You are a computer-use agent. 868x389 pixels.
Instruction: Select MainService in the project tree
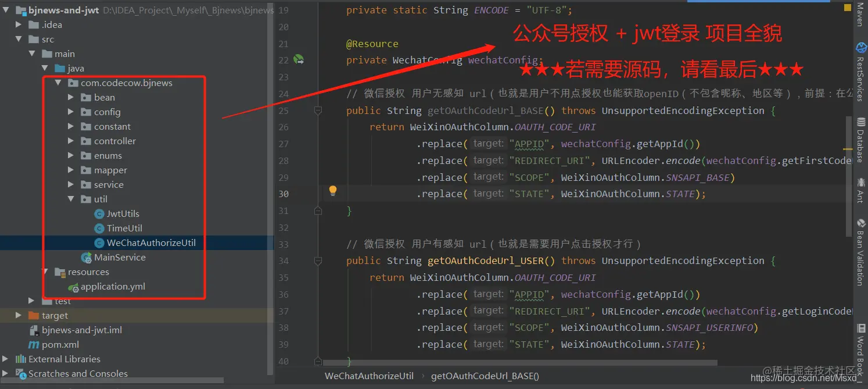point(120,258)
